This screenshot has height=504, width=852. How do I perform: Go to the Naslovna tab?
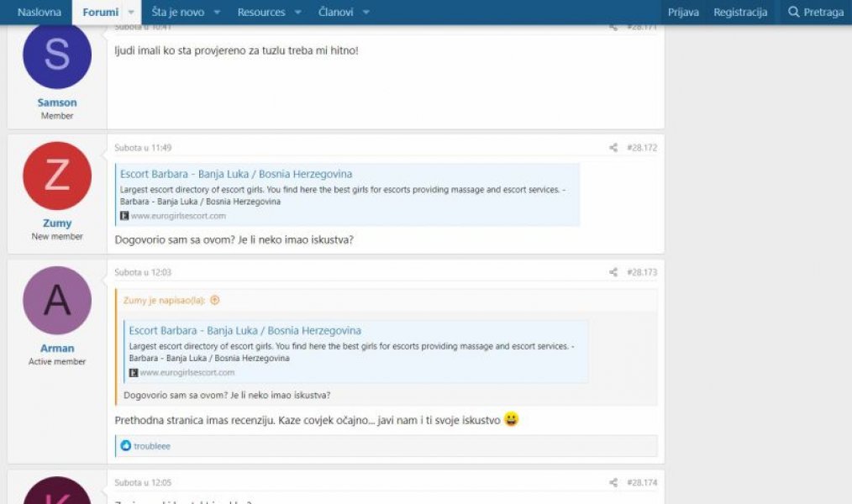tap(39, 13)
